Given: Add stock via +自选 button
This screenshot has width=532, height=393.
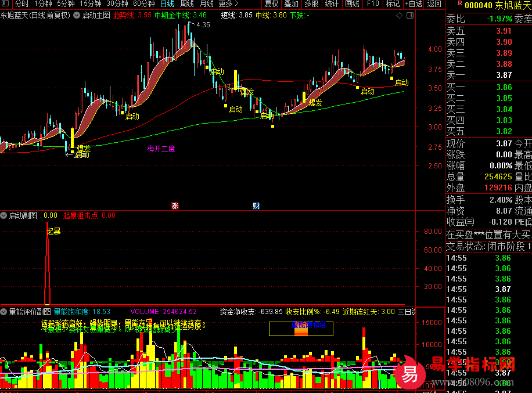Looking at the screenshot, I should pyautogui.click(x=414, y=4).
